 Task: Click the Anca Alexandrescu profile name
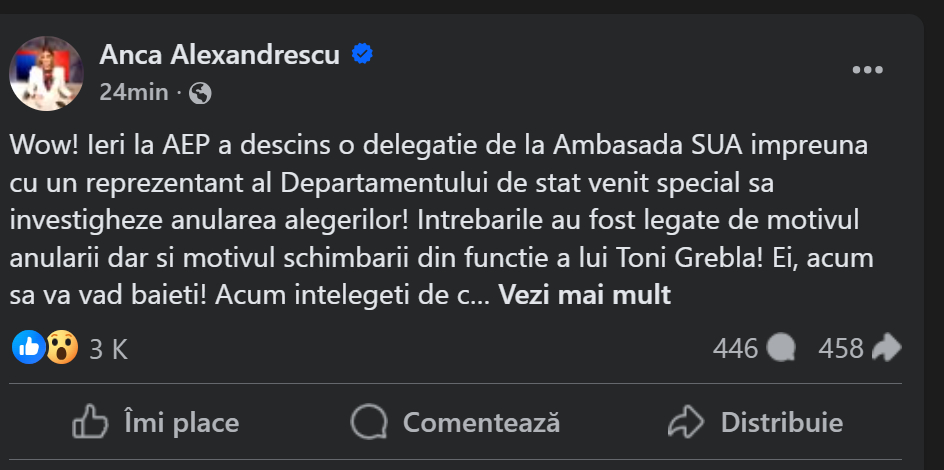pos(220,55)
